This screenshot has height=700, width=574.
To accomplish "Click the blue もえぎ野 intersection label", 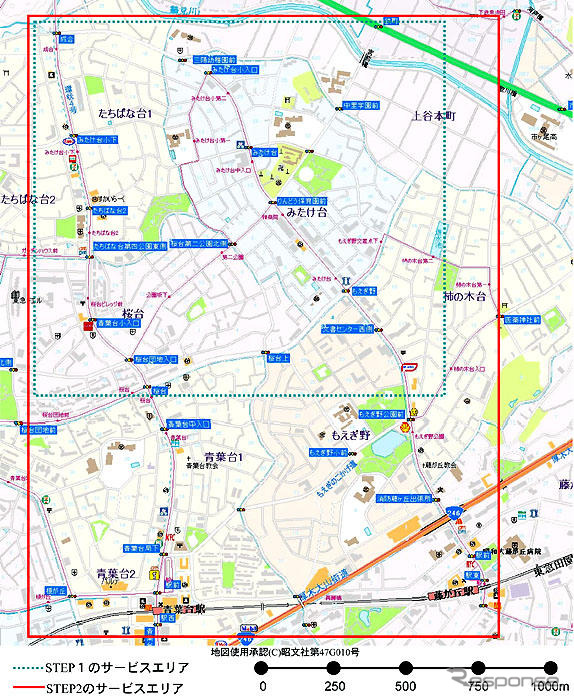I will (364, 291).
